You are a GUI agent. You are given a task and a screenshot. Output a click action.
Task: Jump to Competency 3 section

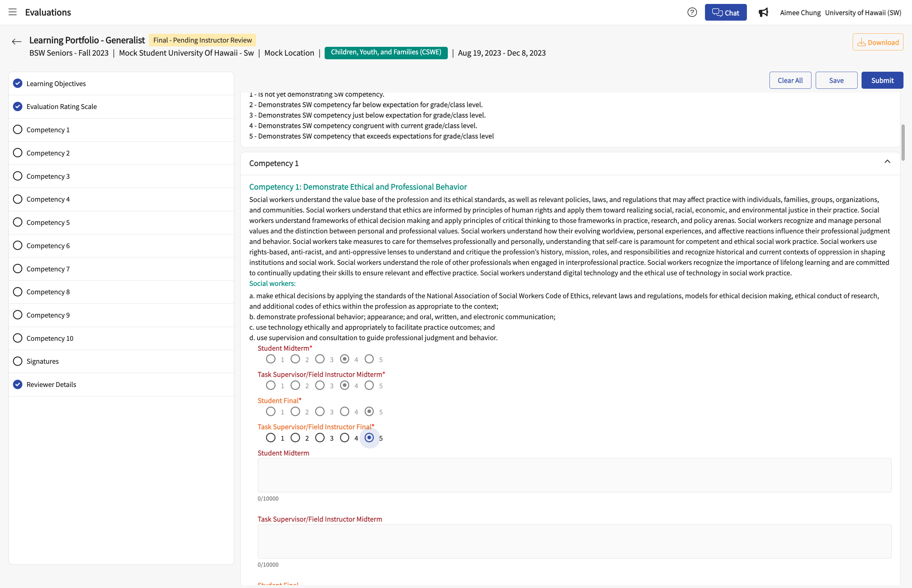pos(121,176)
